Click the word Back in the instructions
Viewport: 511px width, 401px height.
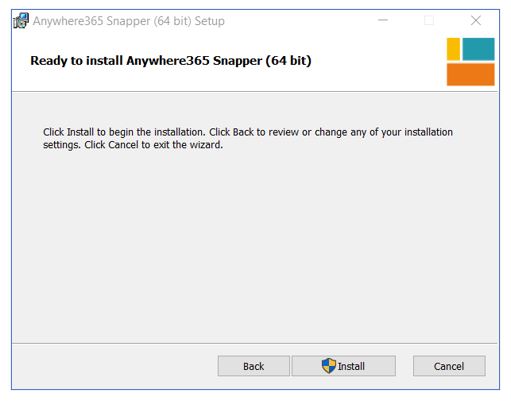tap(243, 132)
